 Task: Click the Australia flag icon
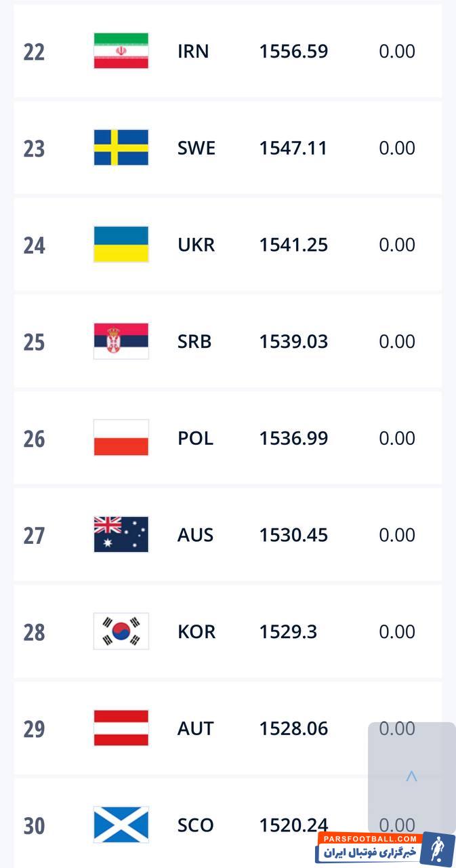tap(121, 534)
